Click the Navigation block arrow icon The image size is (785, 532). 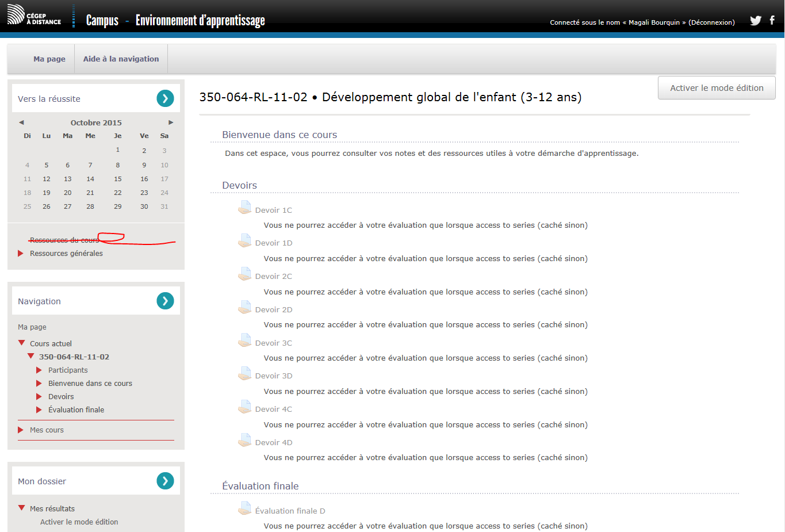[165, 301]
